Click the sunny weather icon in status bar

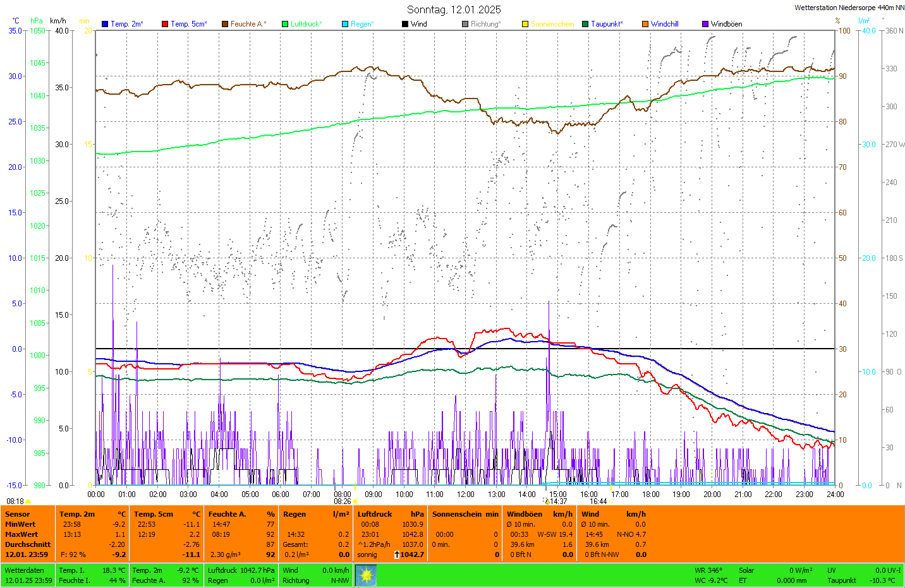pos(366,575)
